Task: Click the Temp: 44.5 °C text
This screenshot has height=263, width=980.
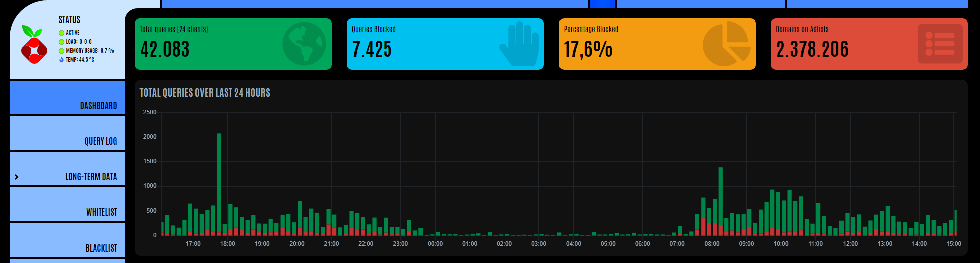Action: tap(80, 60)
